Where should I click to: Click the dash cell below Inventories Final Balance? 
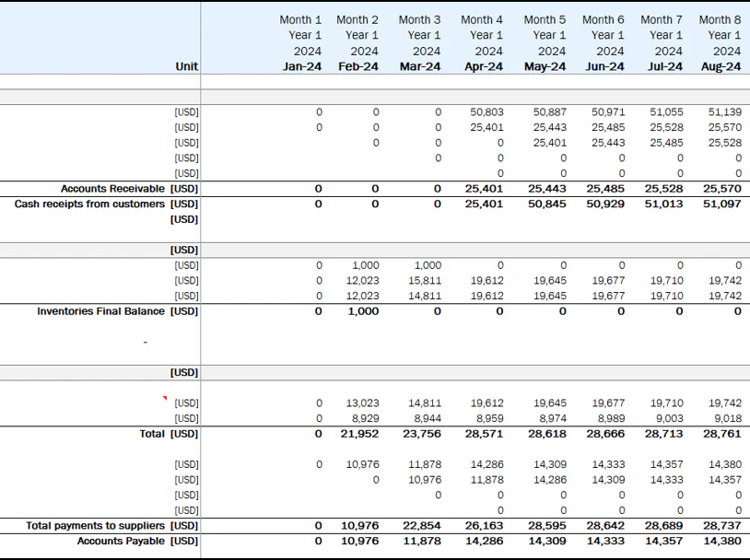(143, 341)
